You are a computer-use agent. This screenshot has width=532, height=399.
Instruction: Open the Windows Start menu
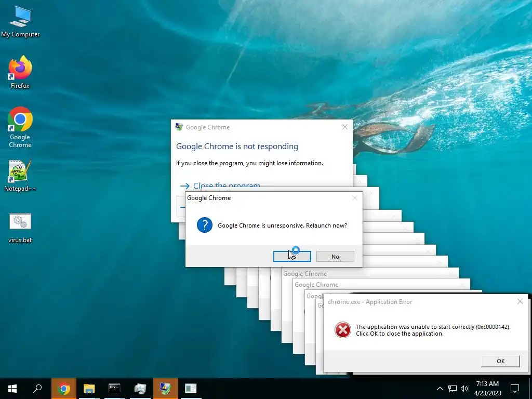tap(12, 389)
